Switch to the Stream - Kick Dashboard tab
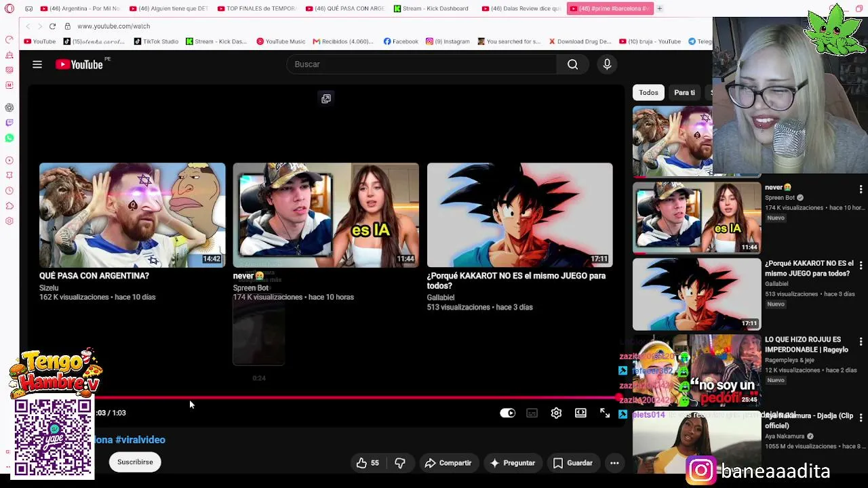 point(433,8)
